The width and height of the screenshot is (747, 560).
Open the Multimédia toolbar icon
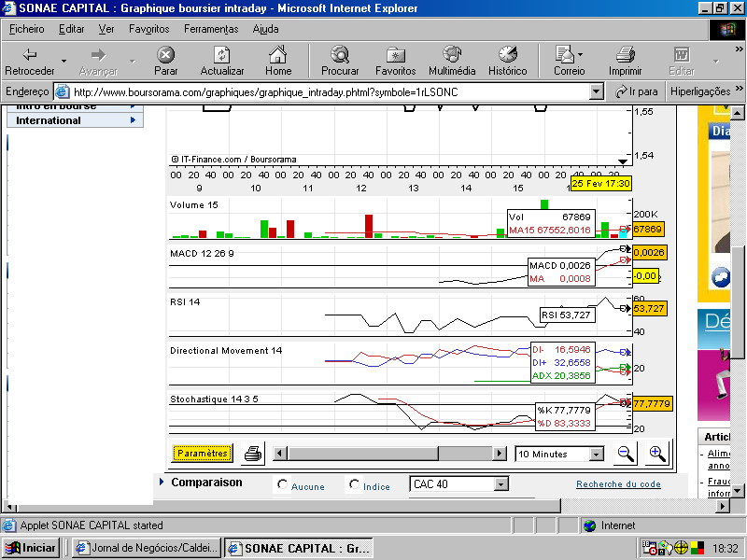452,55
